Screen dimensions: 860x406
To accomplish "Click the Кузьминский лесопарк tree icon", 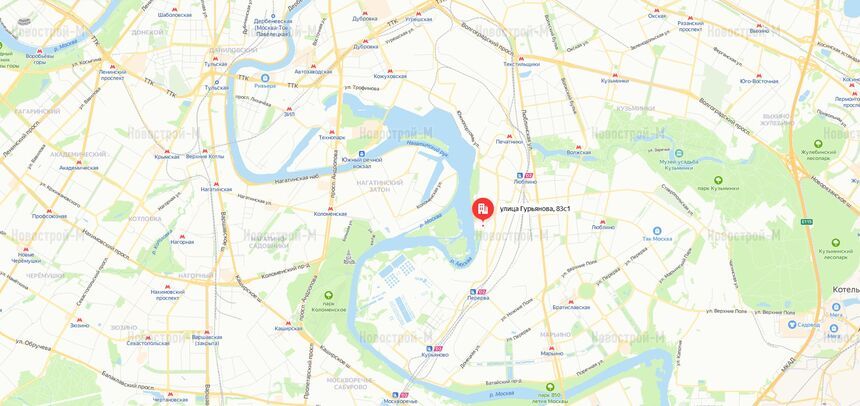I will pos(835,243).
